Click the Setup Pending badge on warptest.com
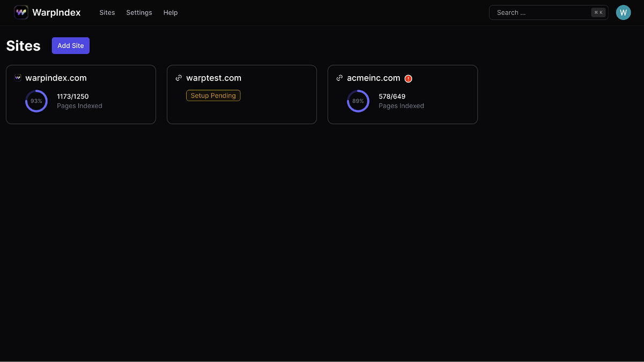644x362 pixels. pos(213,95)
